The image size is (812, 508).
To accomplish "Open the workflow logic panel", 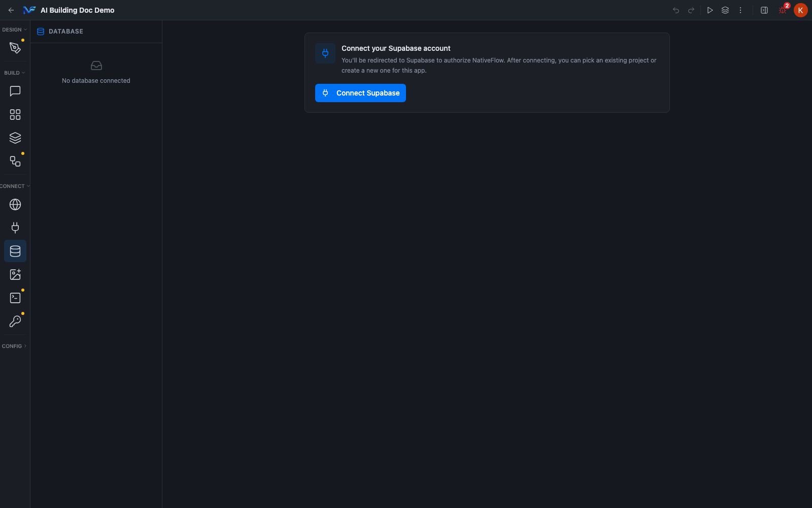I will [15, 161].
